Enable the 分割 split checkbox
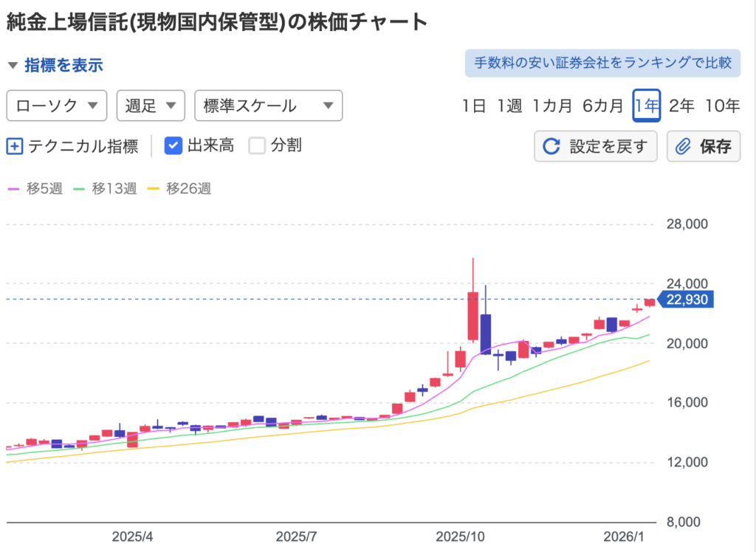The height and width of the screenshot is (552, 756). tap(257, 145)
